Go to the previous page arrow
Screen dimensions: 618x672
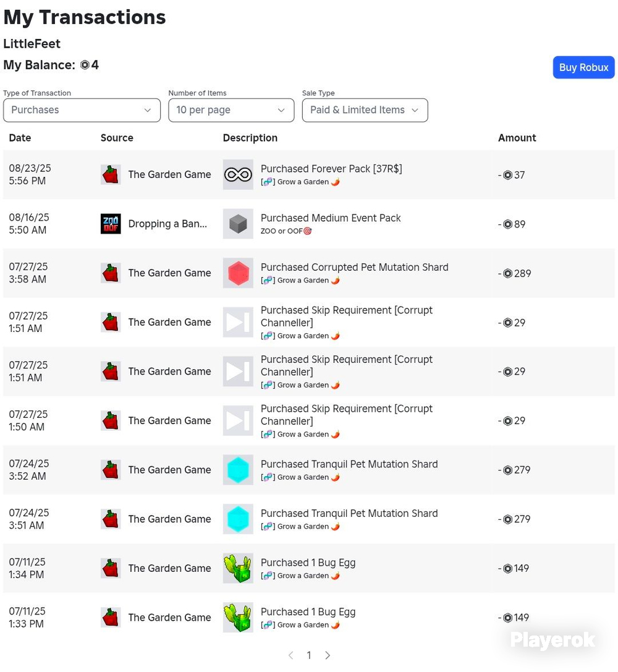(291, 655)
